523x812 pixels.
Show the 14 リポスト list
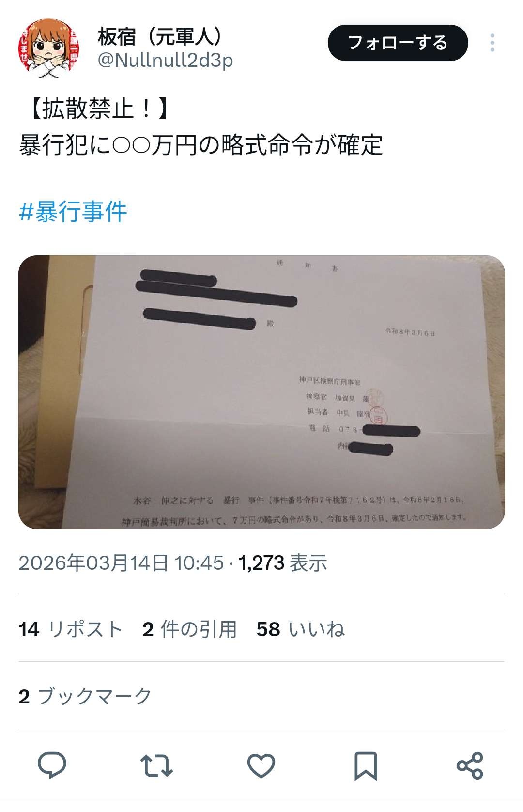tap(70, 629)
